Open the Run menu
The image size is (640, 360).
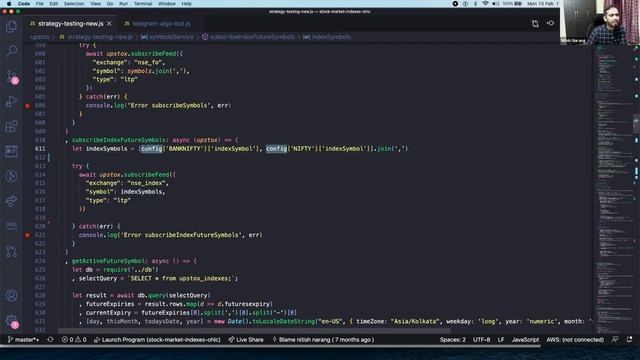[x=123, y=4]
